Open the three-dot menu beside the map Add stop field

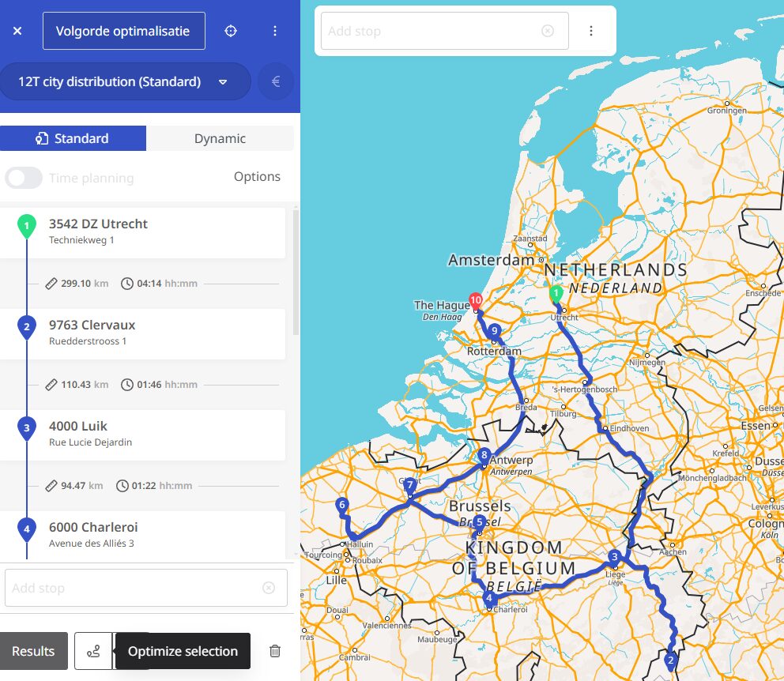point(591,29)
